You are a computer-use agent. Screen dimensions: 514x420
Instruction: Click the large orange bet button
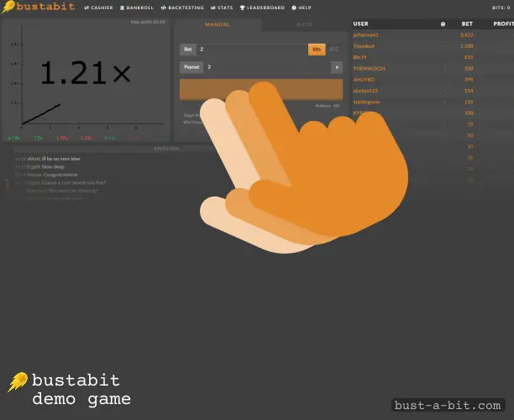[x=261, y=89]
